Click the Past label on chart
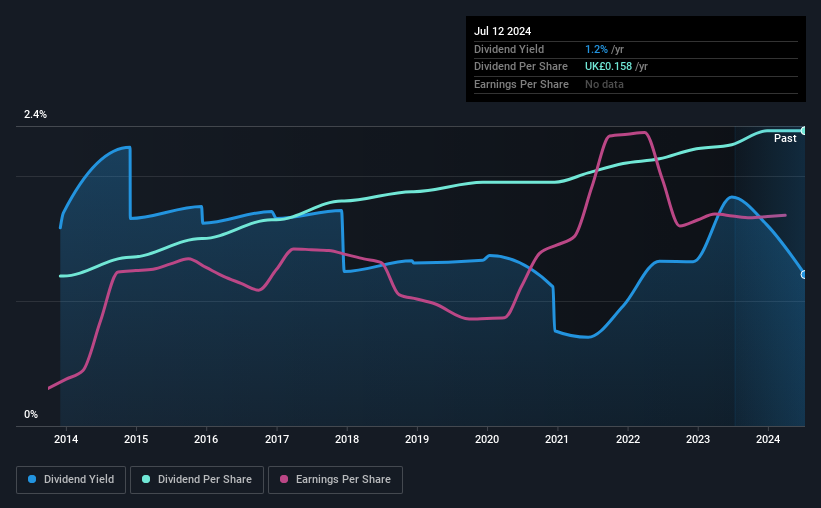The height and width of the screenshot is (508, 821). coord(785,138)
